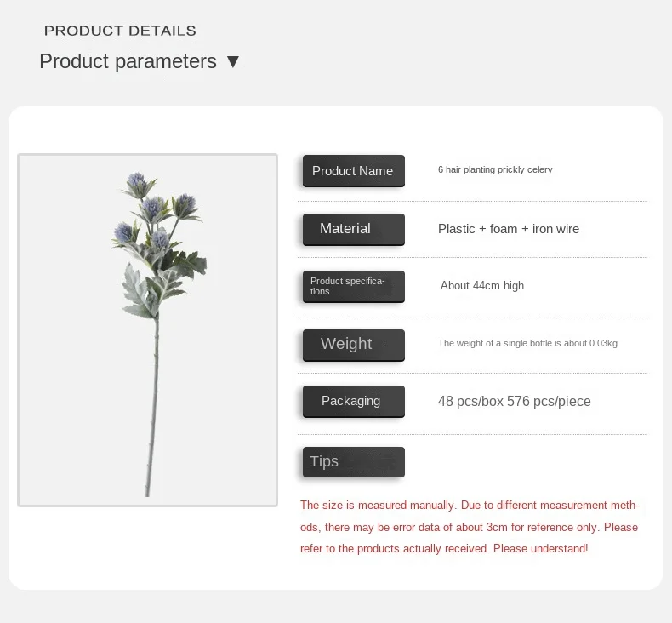672x623 pixels.
Task: Click the Product parameters down arrow
Action: pyautogui.click(x=233, y=62)
